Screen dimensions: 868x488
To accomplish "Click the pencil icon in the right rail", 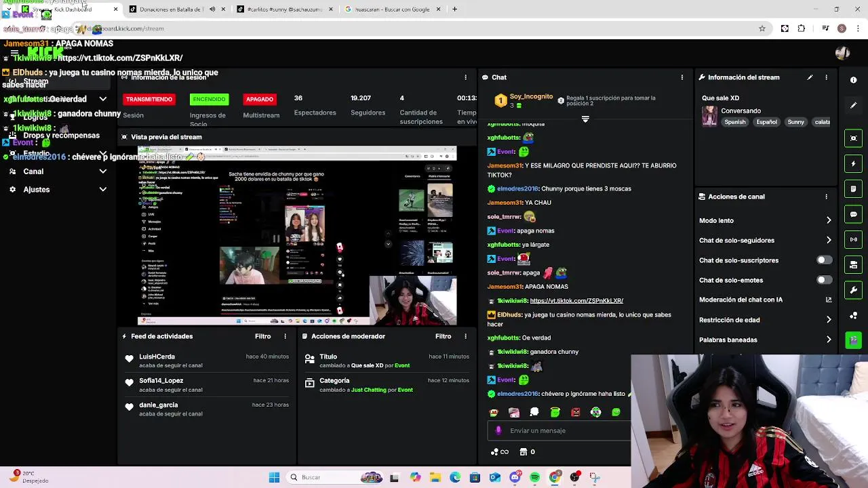I will [853, 105].
